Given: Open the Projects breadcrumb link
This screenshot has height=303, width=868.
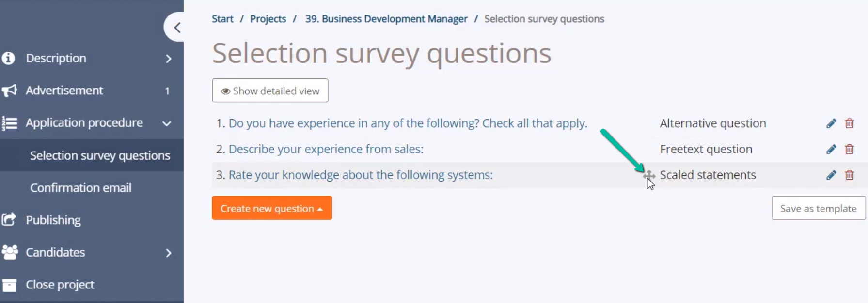Looking at the screenshot, I should pos(268,19).
